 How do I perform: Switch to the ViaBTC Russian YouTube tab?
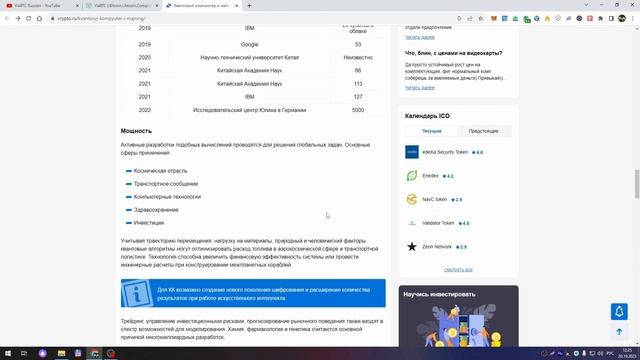tap(41, 6)
